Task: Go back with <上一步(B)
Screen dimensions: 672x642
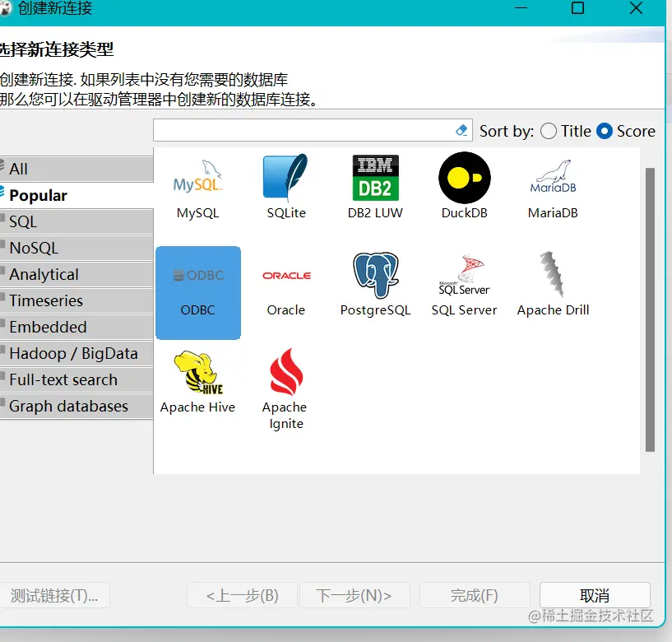Action: (x=242, y=595)
